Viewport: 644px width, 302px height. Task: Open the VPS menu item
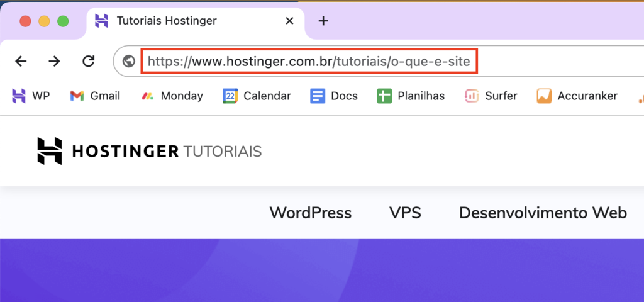[405, 213]
